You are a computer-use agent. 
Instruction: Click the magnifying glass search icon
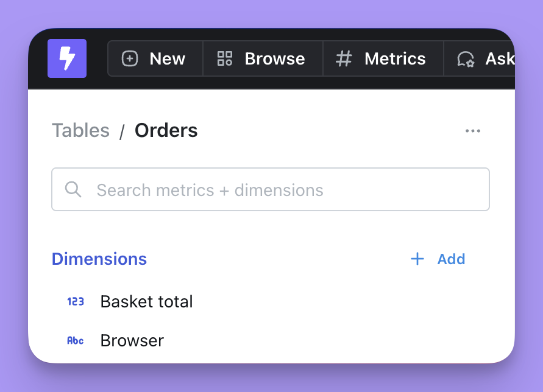73,189
